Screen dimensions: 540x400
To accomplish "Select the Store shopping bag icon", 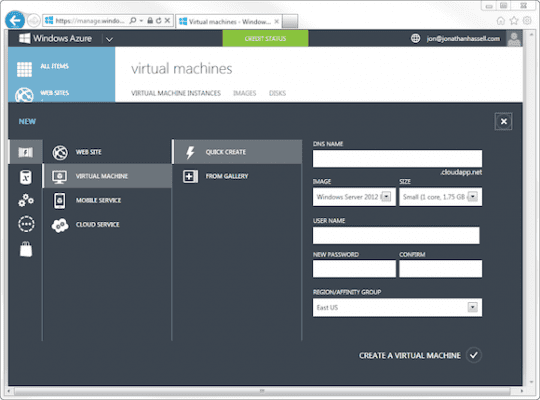I will [26, 249].
